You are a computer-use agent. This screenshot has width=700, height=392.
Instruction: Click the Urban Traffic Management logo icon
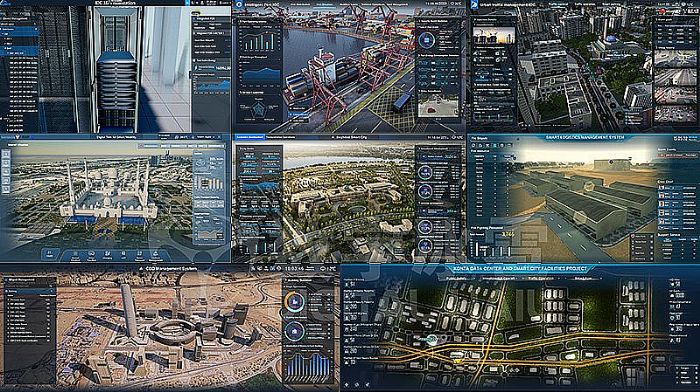tap(474, 5)
